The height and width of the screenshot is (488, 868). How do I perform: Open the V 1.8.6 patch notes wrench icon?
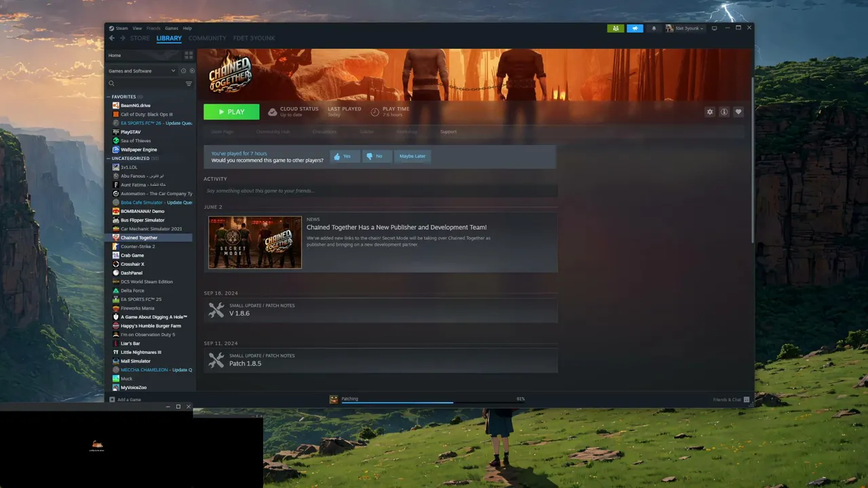(x=216, y=310)
